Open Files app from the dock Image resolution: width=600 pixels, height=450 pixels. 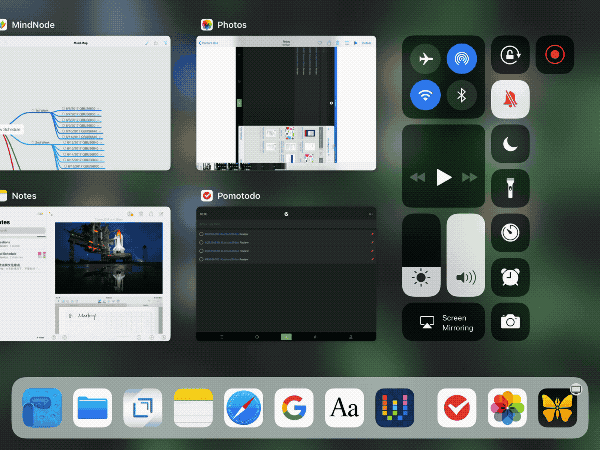[93, 408]
